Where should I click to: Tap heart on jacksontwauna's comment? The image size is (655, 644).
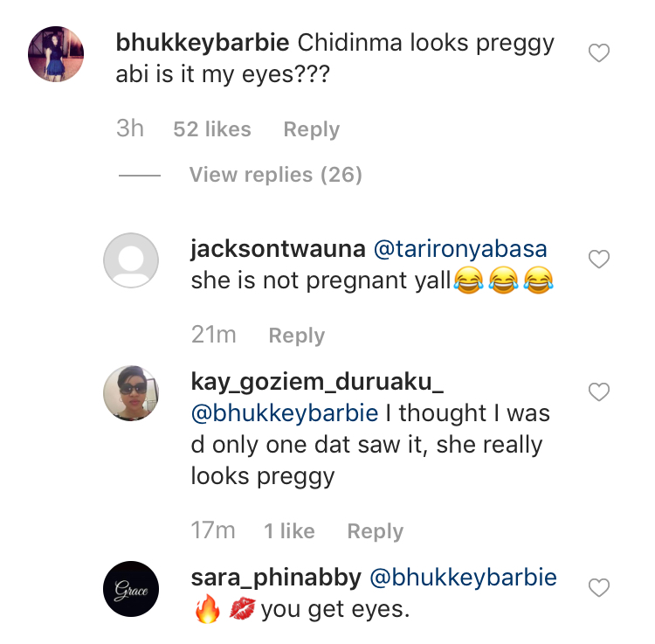(x=599, y=260)
